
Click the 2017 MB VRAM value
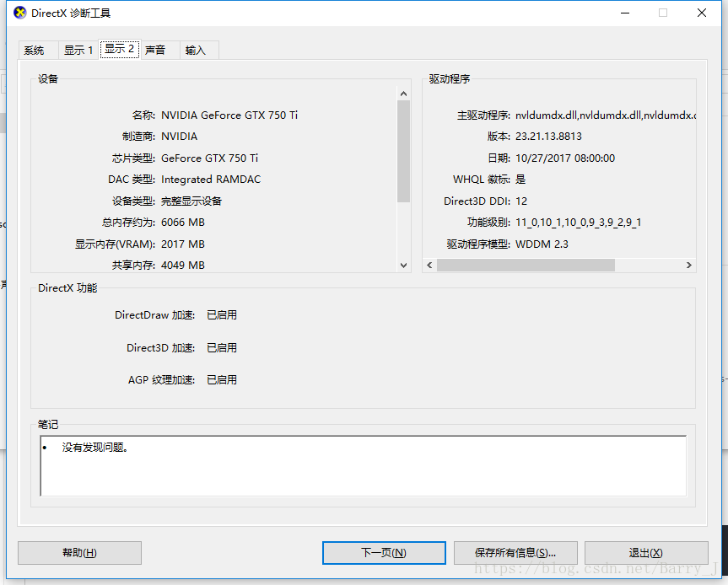183,244
